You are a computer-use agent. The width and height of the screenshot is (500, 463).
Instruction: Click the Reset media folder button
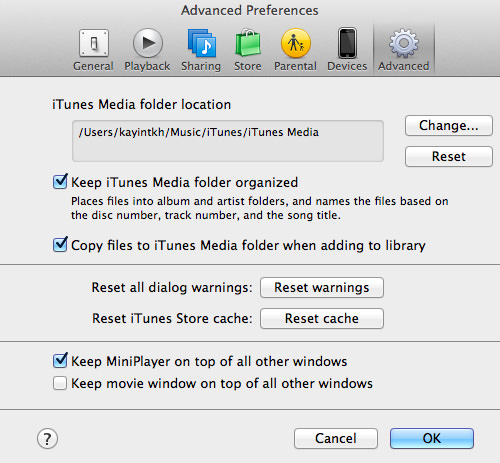(449, 156)
